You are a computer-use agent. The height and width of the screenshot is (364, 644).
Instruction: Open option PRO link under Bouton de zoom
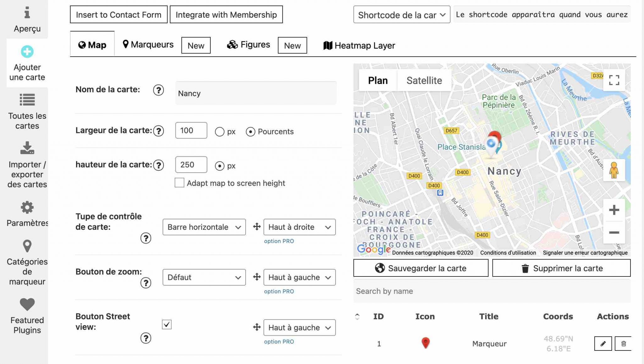click(x=279, y=292)
